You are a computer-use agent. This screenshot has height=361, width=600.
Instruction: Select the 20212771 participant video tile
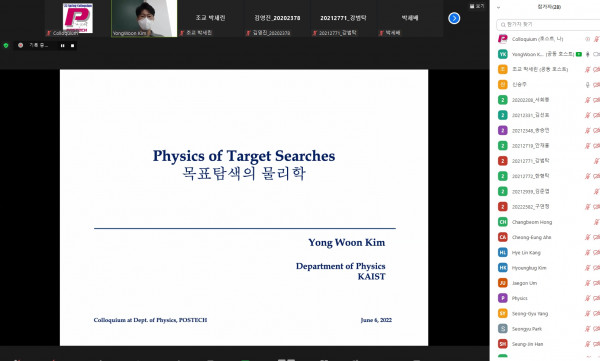[343, 18]
